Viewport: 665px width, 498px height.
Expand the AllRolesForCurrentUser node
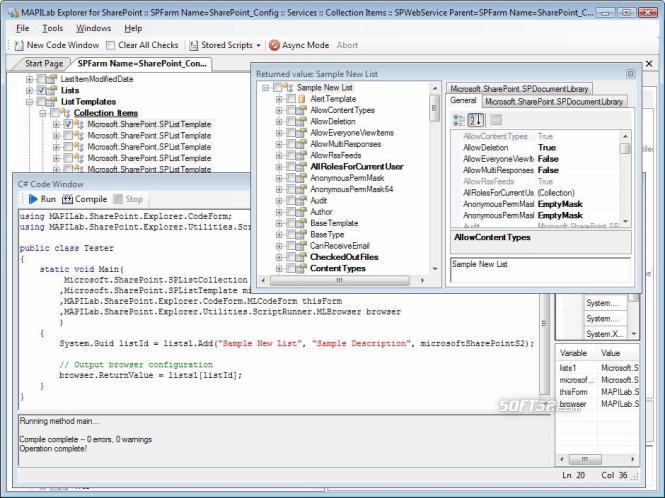click(279, 167)
